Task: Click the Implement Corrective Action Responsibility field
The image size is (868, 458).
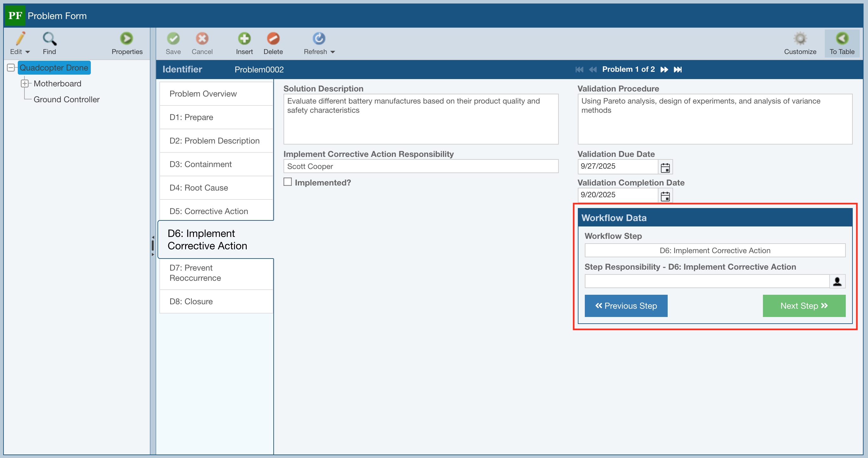Action: click(x=421, y=166)
